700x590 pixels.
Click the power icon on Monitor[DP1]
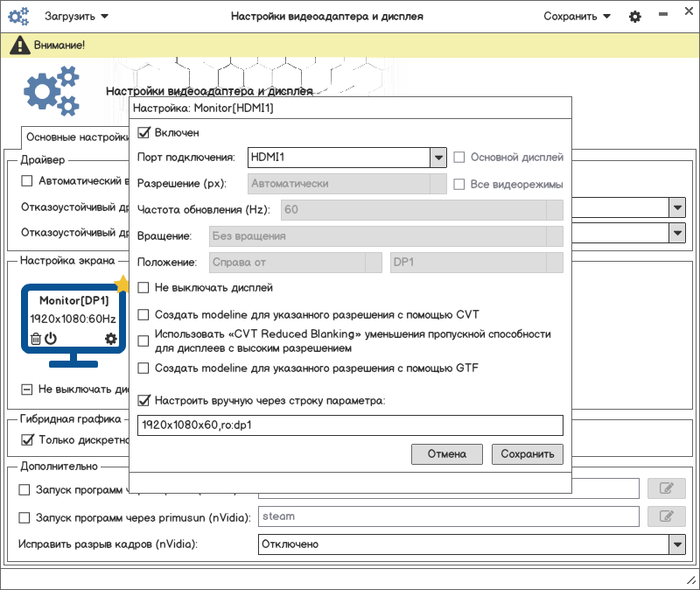pyautogui.click(x=51, y=338)
